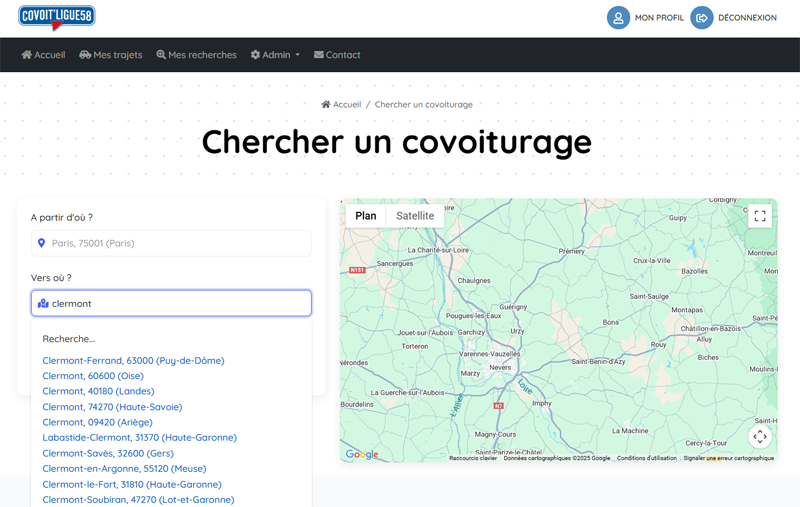Click the breadcrumb home icon
This screenshot has height=507, width=800.
[x=326, y=105]
